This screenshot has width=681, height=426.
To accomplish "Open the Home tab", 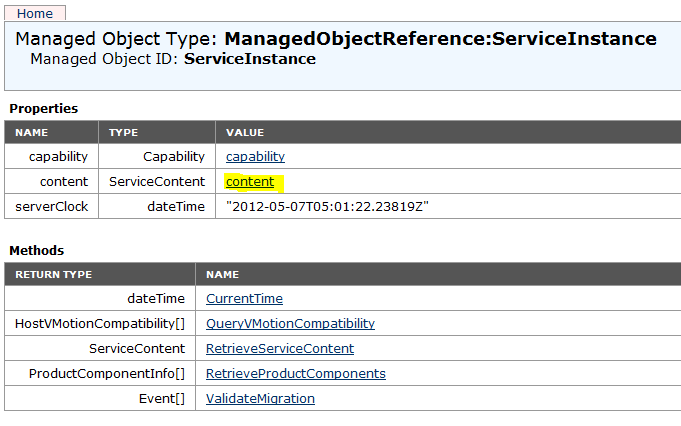I will point(35,13).
